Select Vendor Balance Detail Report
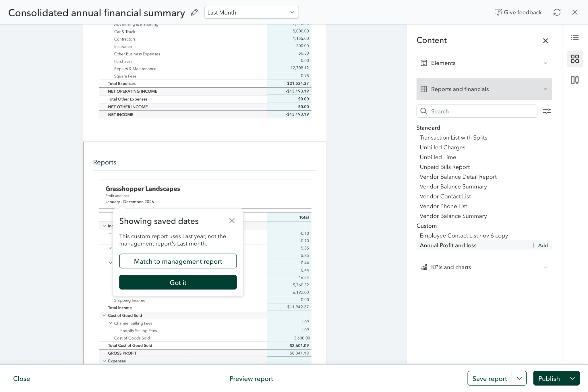This screenshot has height=392, width=588. tap(458, 177)
